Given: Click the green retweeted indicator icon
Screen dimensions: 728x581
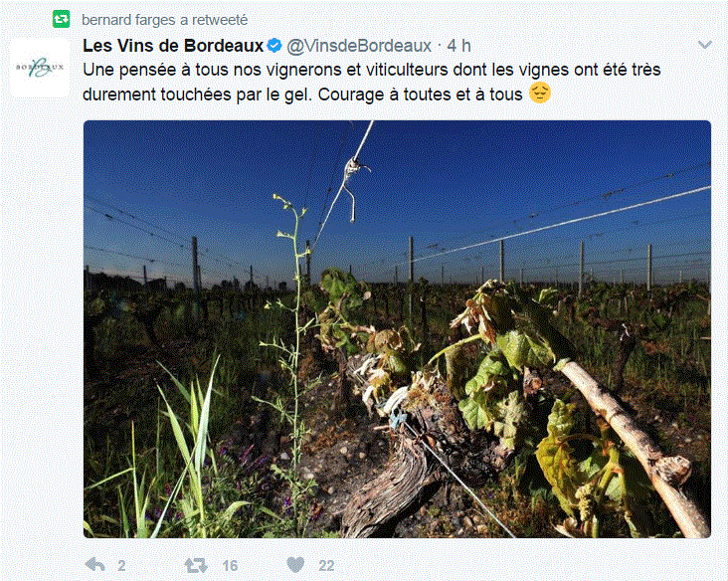Looking at the screenshot, I should click(x=61, y=19).
